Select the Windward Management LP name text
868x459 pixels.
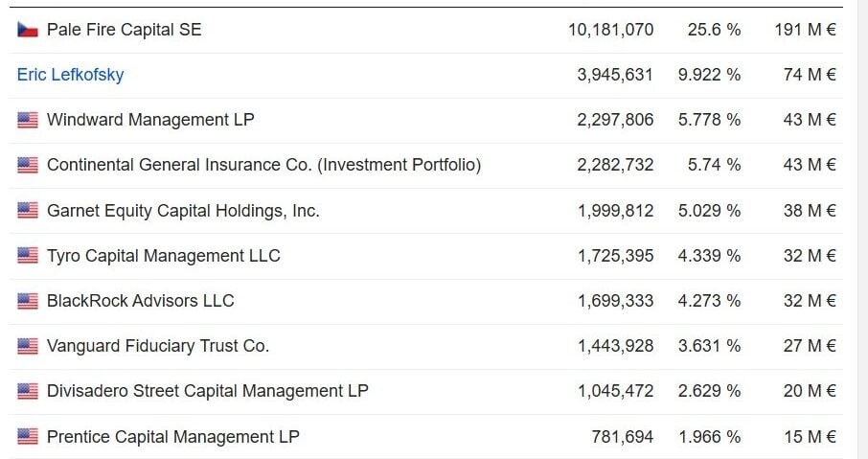150,120
